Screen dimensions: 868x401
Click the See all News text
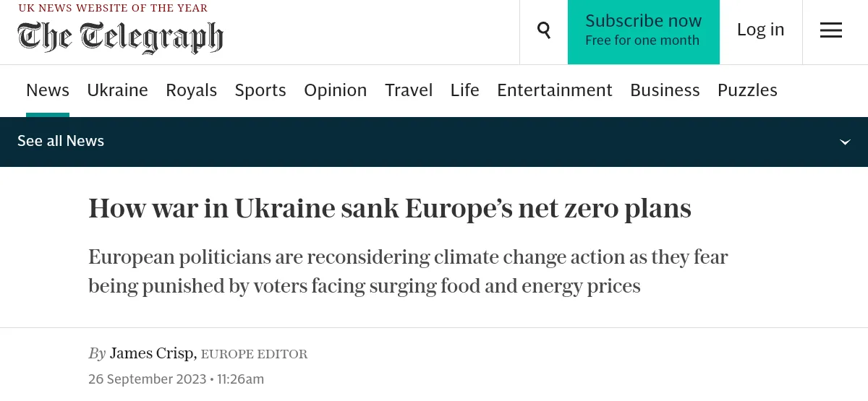61,141
